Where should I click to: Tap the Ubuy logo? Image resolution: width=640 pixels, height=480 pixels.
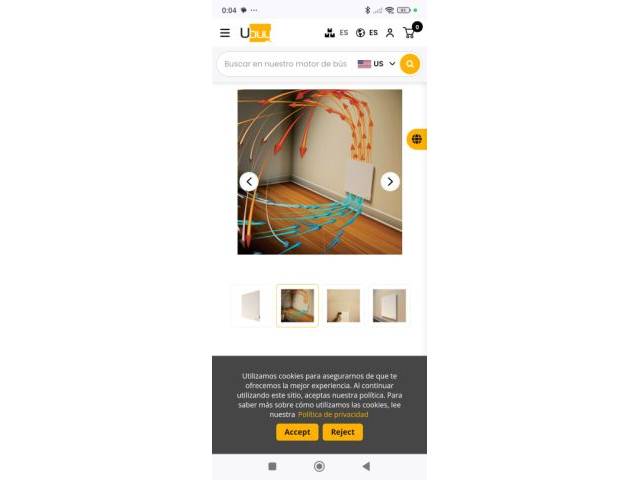tap(256, 33)
